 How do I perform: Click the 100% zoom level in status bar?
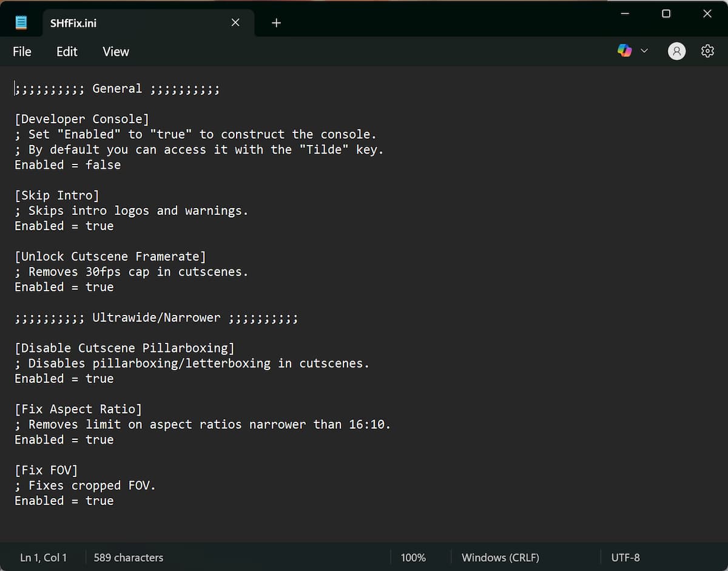pyautogui.click(x=413, y=557)
